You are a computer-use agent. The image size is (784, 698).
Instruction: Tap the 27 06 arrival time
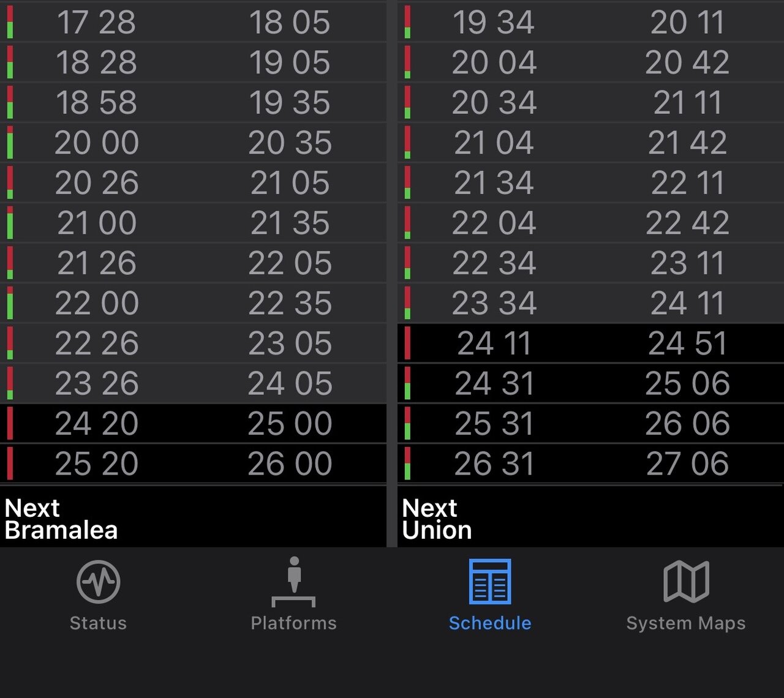pos(687,463)
